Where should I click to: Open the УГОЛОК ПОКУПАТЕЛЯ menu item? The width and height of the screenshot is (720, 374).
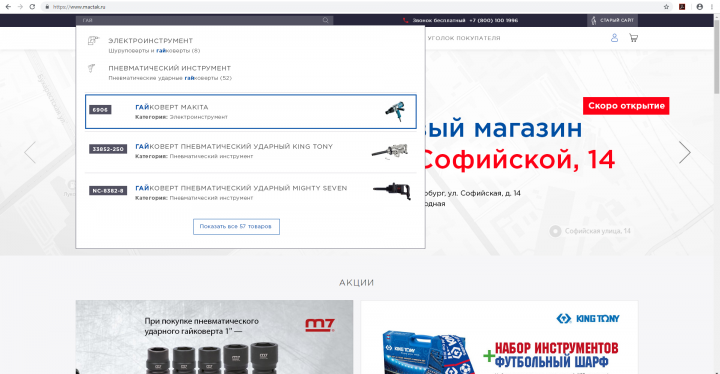[x=464, y=38]
